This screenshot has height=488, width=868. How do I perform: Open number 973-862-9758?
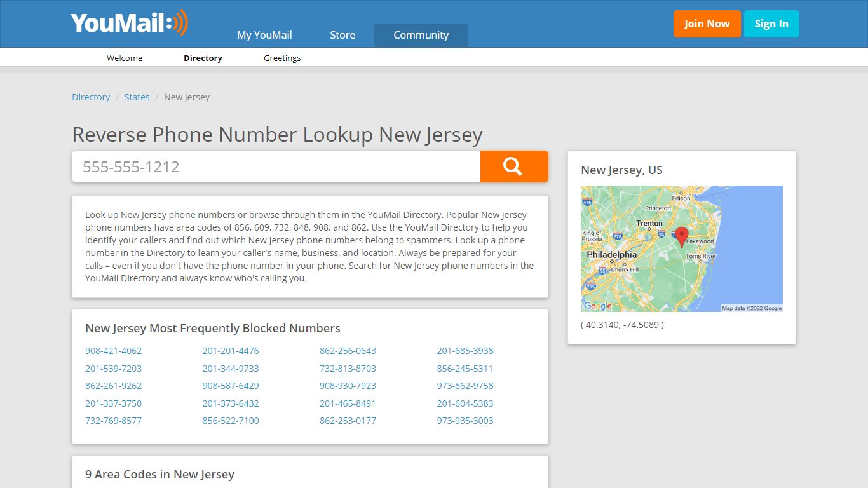[465, 386]
